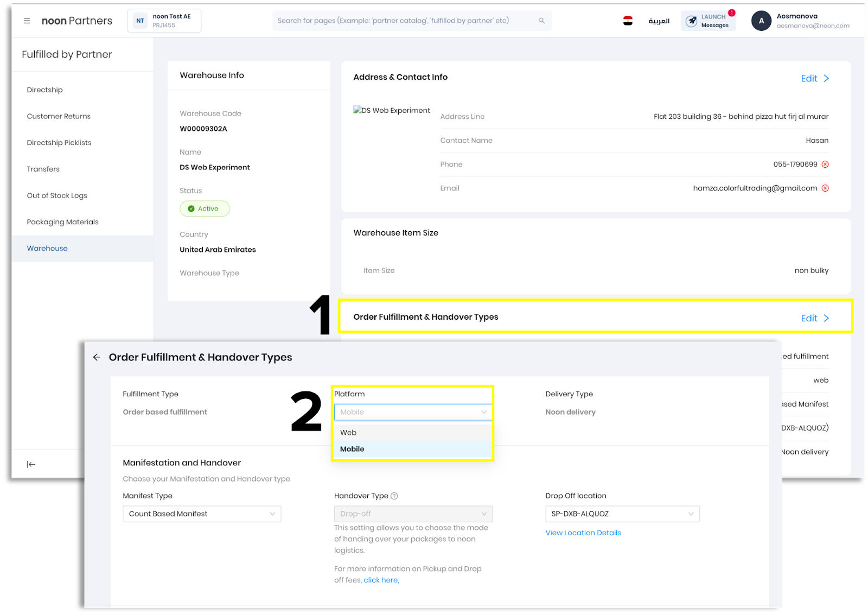Click the NT project badge

pyautogui.click(x=141, y=21)
